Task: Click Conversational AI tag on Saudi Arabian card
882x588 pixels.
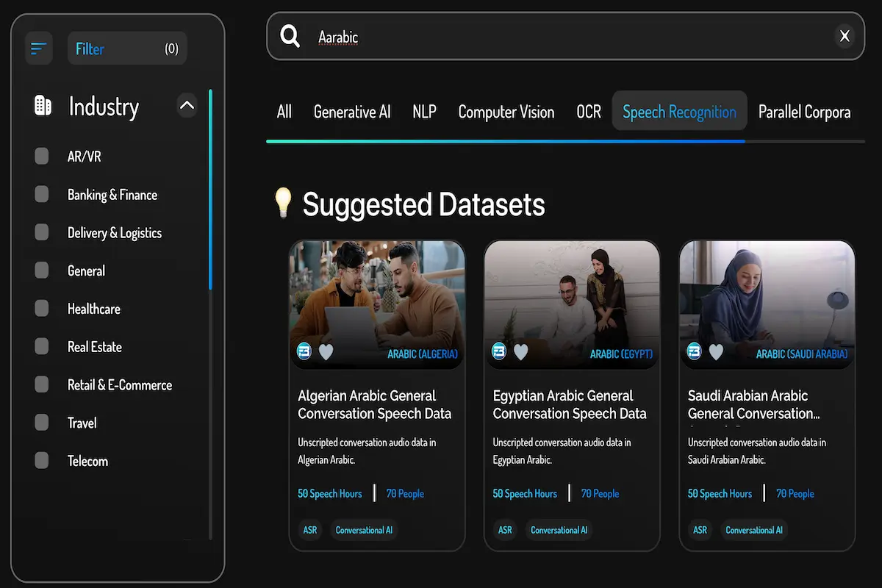Action: [x=754, y=530]
